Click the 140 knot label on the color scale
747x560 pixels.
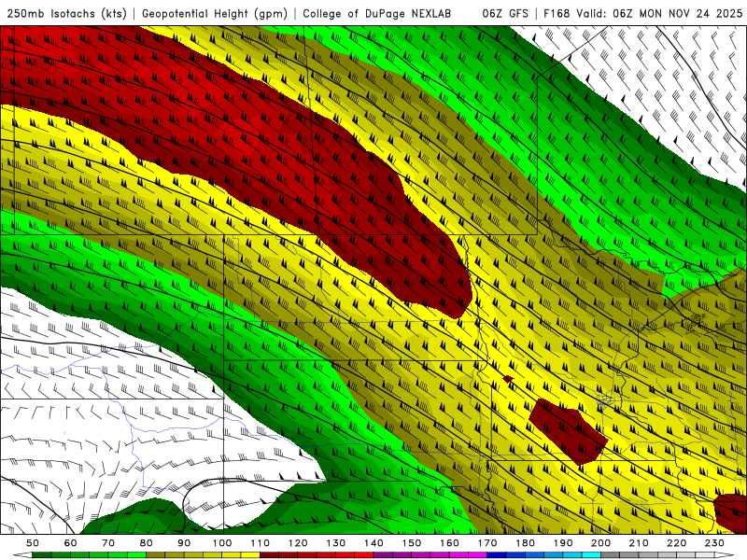coord(373,543)
